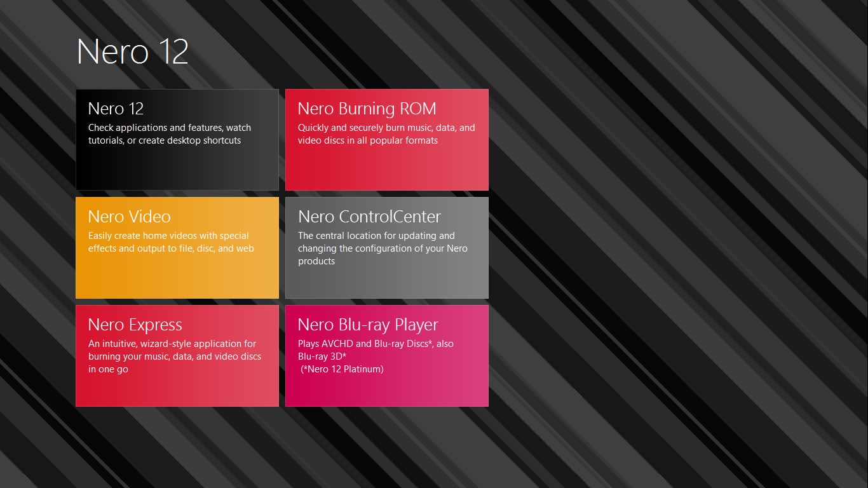Viewport: 868px width, 488px height.
Task: Open the Nero Video tile
Action: [x=177, y=248]
